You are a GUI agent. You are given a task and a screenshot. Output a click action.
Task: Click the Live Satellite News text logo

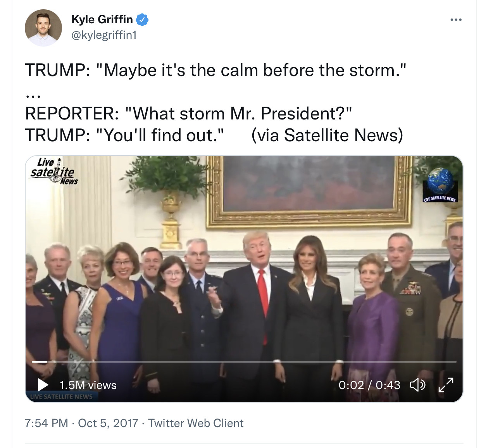tap(54, 171)
